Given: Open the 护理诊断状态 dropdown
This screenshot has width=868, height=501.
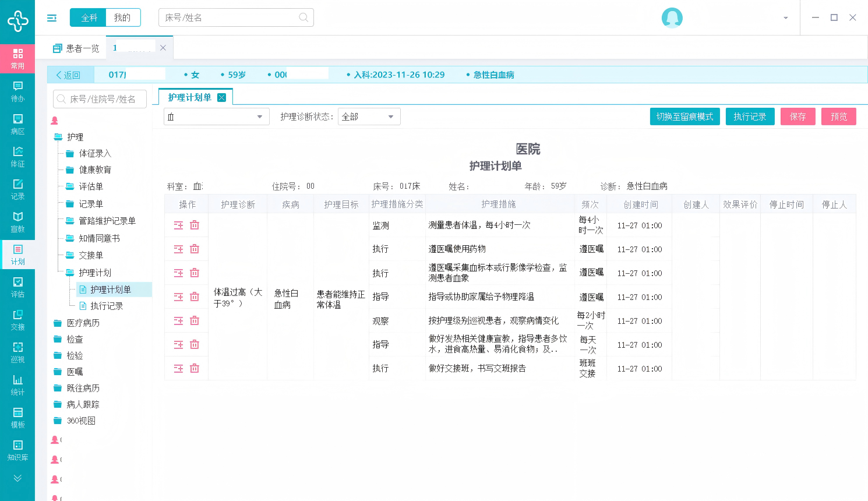Looking at the screenshot, I should coord(369,117).
